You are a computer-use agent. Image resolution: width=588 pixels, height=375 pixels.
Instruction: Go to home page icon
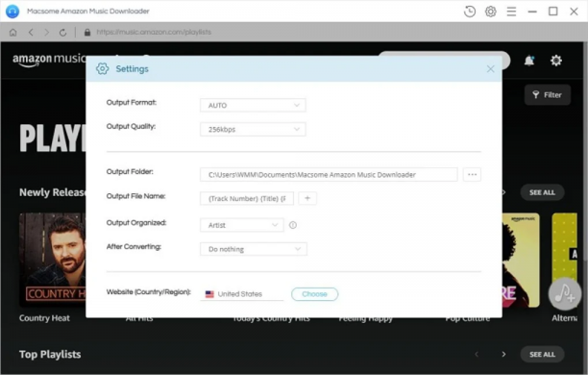pos(12,33)
